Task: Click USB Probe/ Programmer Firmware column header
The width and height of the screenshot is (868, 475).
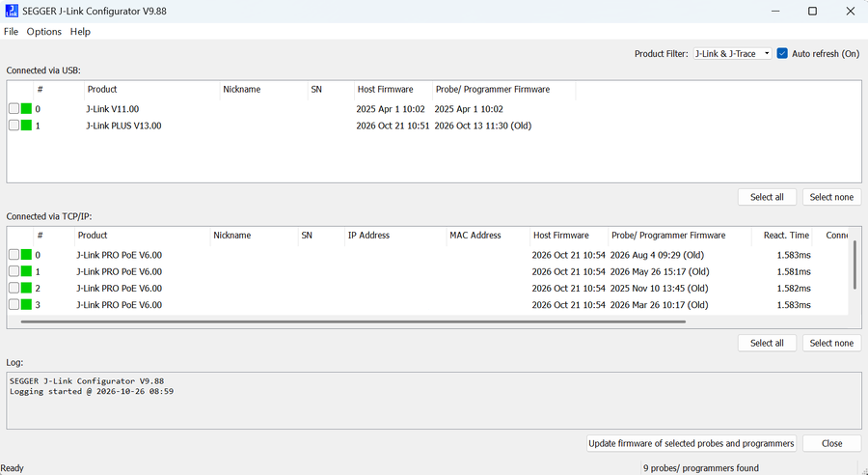Action: 503,89
